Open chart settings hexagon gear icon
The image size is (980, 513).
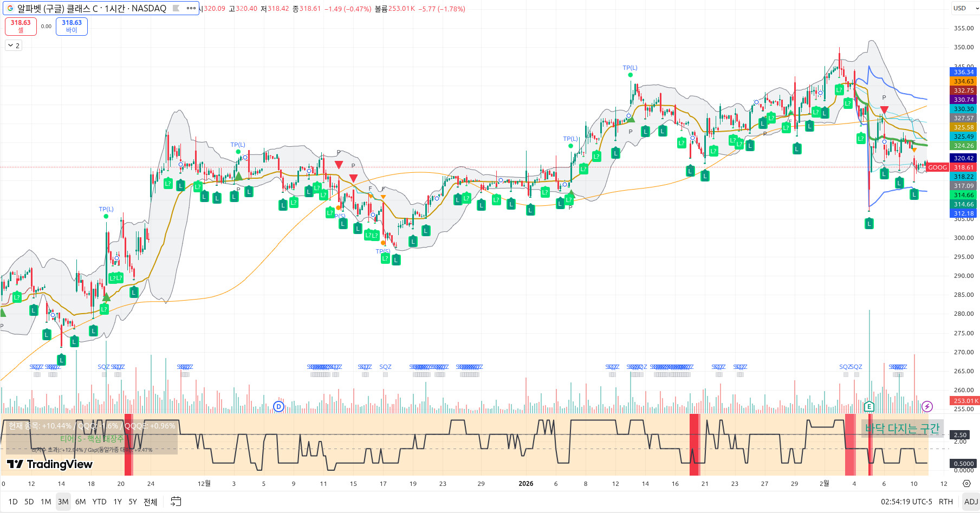[966, 484]
